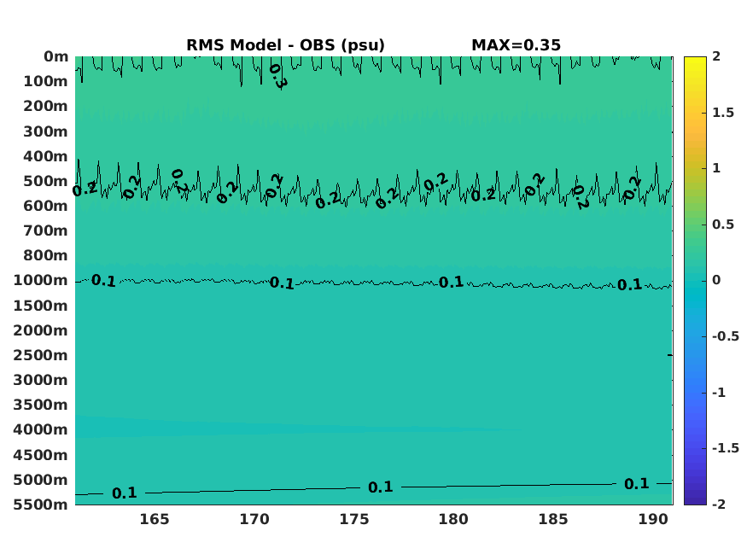
Task: Click the depth axis label '3500m'
Action: [40, 405]
